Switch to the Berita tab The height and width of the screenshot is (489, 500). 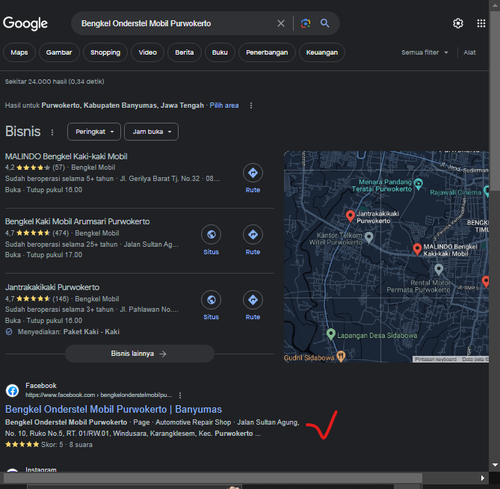[184, 52]
